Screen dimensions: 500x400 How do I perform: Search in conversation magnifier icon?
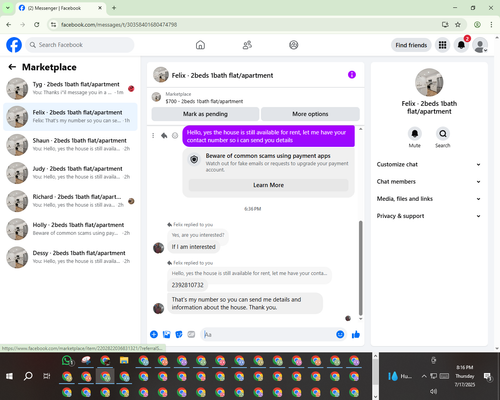[443, 134]
